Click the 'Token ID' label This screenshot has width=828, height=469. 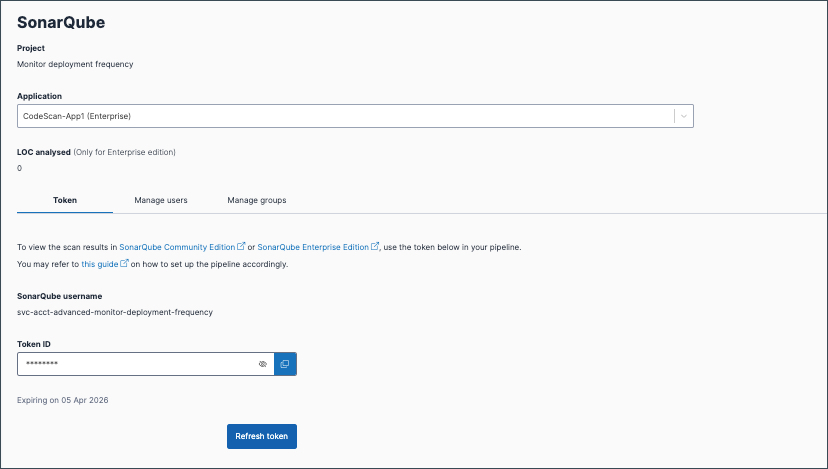click(34, 344)
